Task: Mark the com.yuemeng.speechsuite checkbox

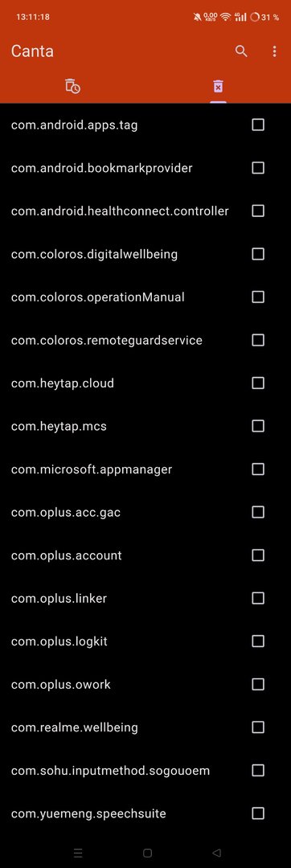Action: click(x=258, y=813)
